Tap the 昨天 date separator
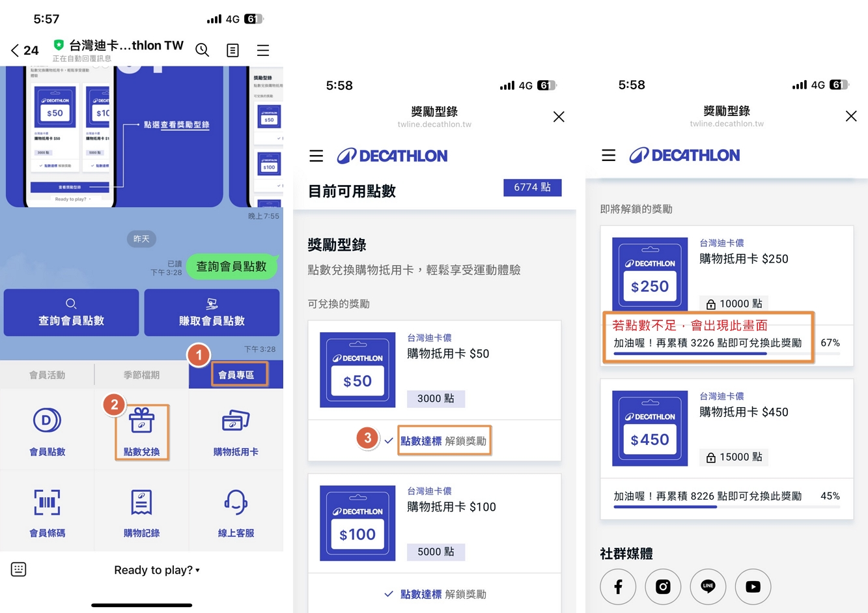 tap(141, 239)
